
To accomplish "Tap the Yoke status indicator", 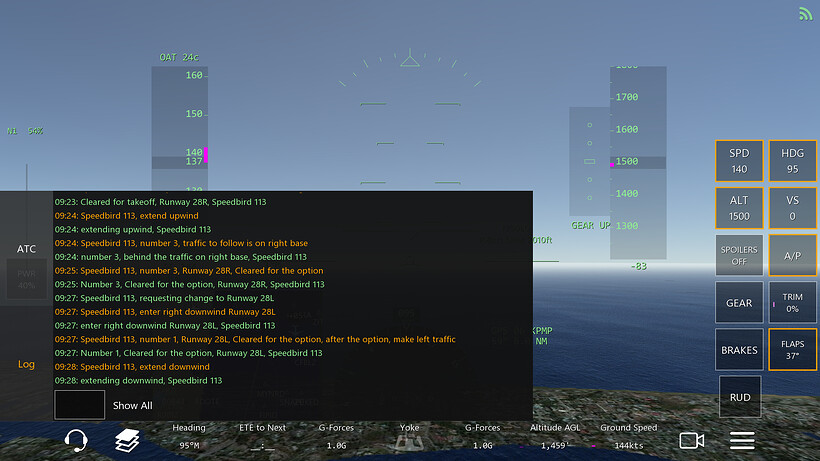I will [x=409, y=436].
